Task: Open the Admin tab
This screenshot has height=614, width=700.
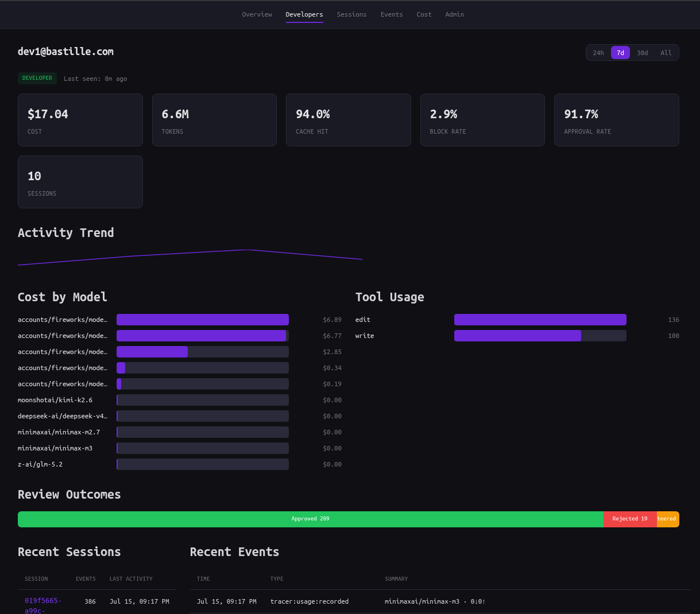Action: coord(454,14)
